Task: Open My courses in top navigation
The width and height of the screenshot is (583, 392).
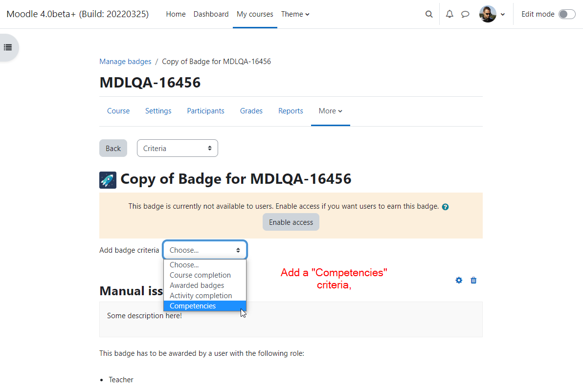Action: (x=255, y=14)
